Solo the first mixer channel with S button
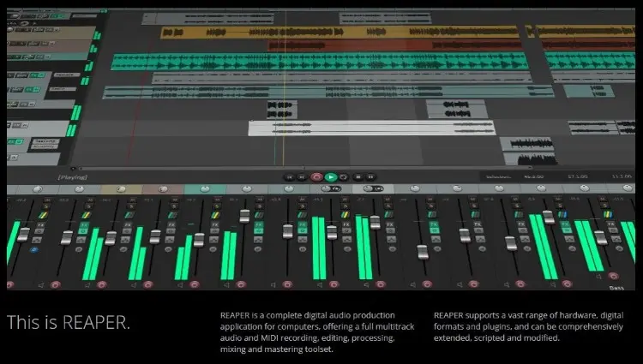This screenshot has height=364, width=643. (x=46, y=206)
